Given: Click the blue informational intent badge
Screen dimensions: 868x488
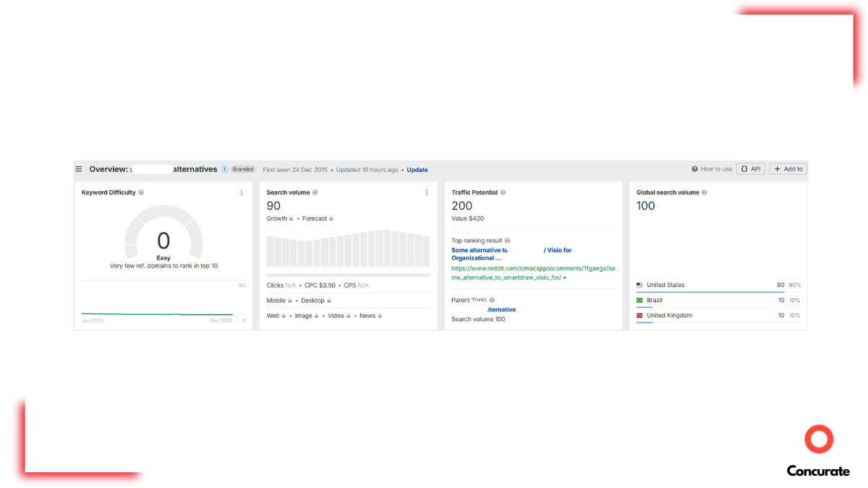Looking at the screenshot, I should (224, 169).
